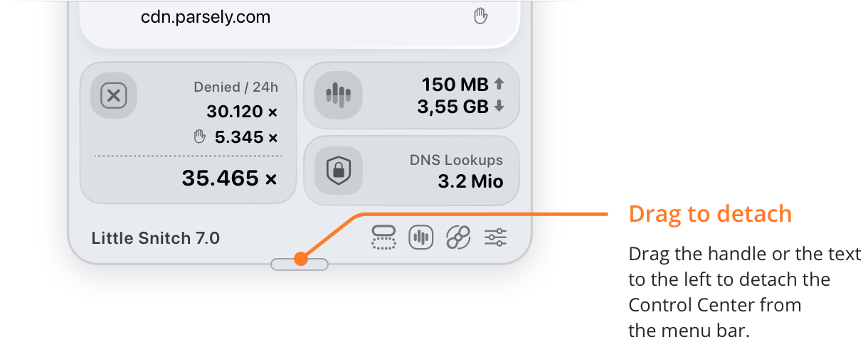This screenshot has width=868, height=364.
Task: Click the DNS Lookups label
Action: pyautogui.click(x=456, y=160)
